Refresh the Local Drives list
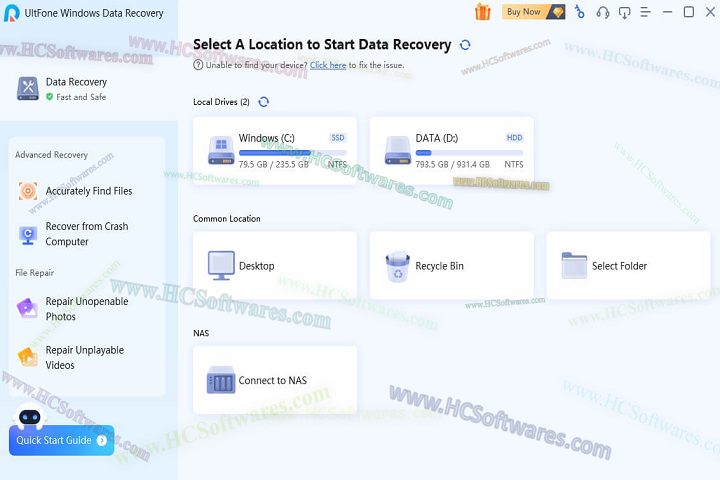Viewport: 720px width, 480px height. (263, 102)
